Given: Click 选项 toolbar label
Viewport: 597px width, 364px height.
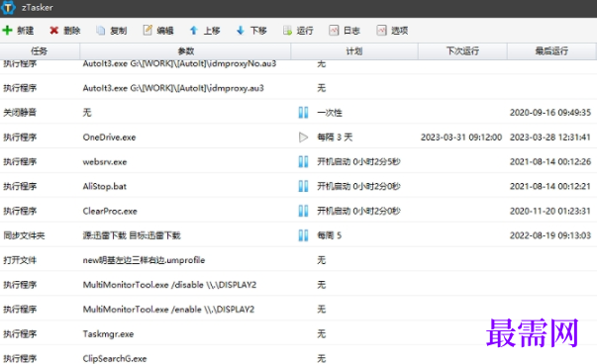Looking at the screenshot, I should (399, 31).
